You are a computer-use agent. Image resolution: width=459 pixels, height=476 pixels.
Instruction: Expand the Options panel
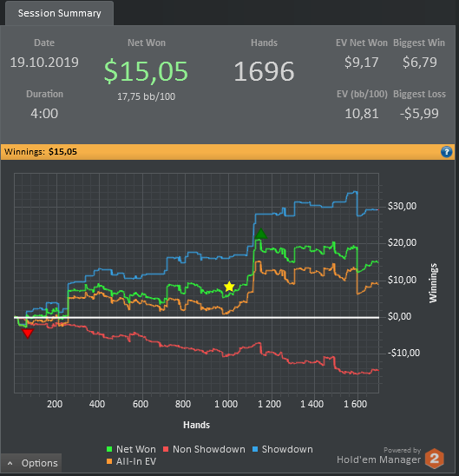31,463
